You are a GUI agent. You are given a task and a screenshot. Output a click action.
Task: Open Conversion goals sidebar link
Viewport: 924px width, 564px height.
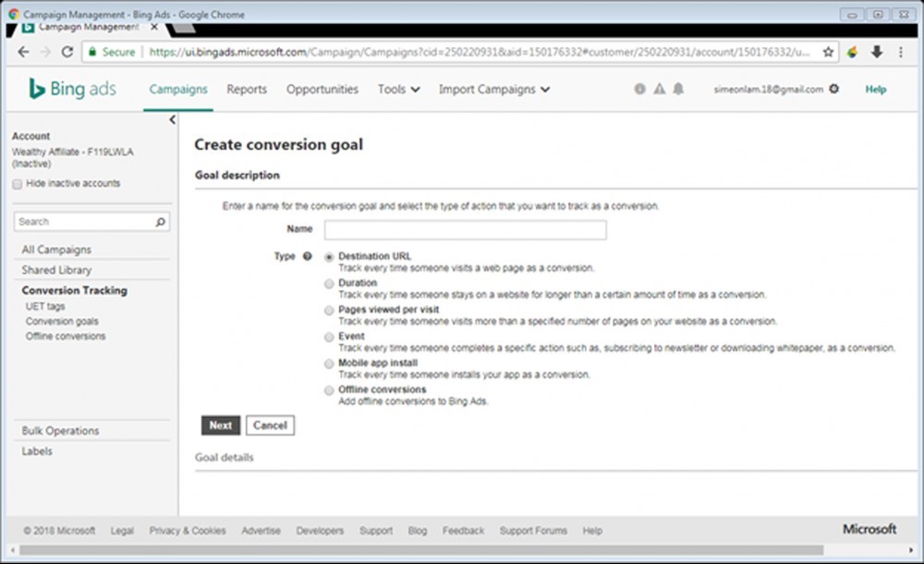pyautogui.click(x=62, y=321)
